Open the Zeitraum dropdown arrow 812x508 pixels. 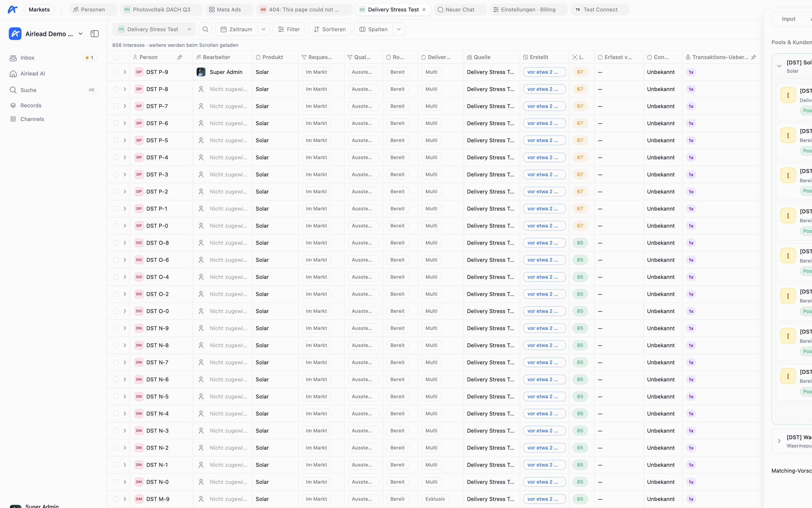264,29
